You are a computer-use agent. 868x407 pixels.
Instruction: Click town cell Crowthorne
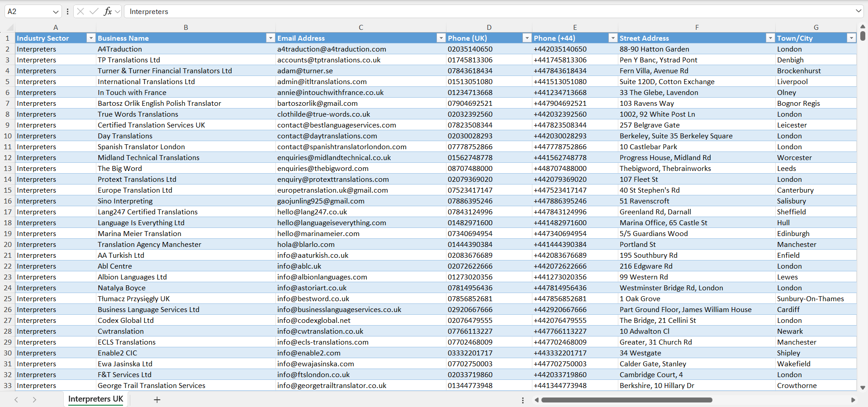(816, 385)
